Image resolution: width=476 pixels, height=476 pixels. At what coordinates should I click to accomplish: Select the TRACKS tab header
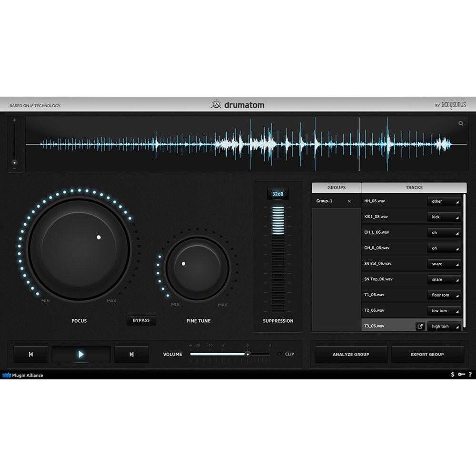414,187
